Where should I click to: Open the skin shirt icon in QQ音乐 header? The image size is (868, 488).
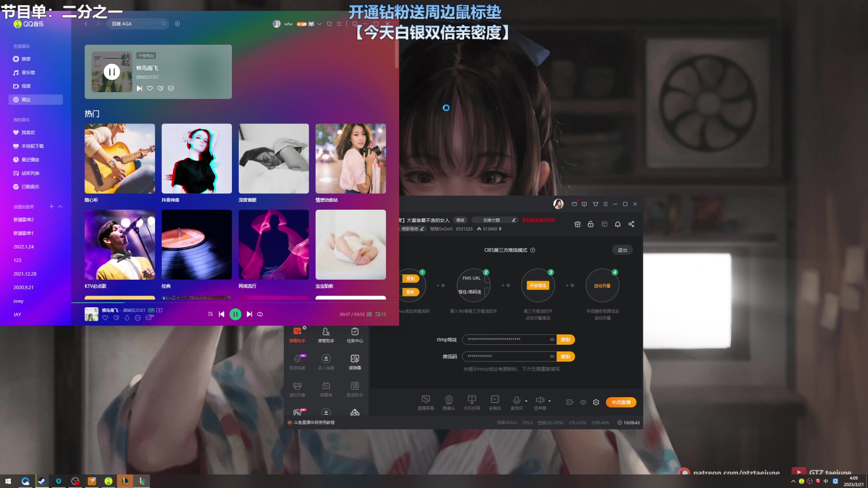pyautogui.click(x=329, y=24)
